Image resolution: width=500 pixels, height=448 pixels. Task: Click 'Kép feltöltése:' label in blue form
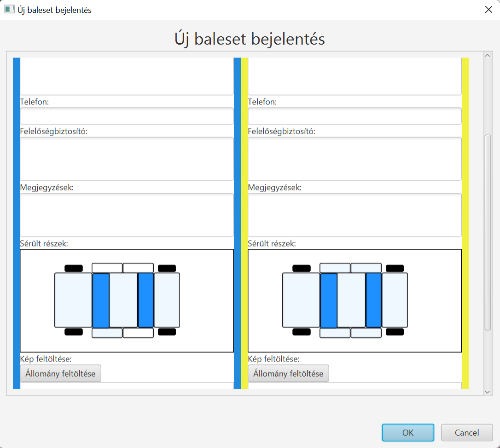click(46, 359)
